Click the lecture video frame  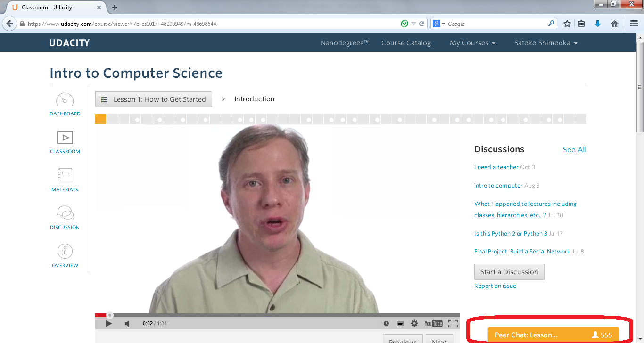(x=277, y=219)
